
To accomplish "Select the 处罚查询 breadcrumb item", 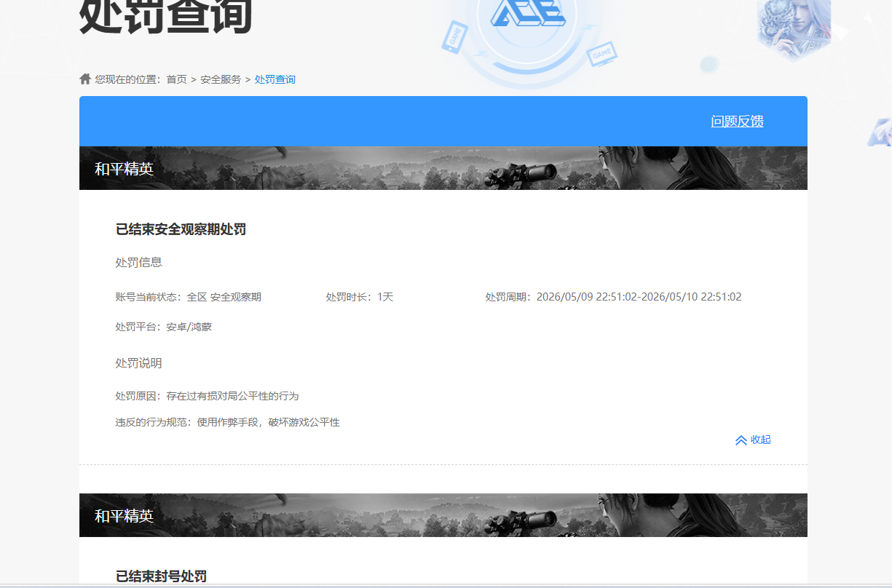I will (x=275, y=79).
